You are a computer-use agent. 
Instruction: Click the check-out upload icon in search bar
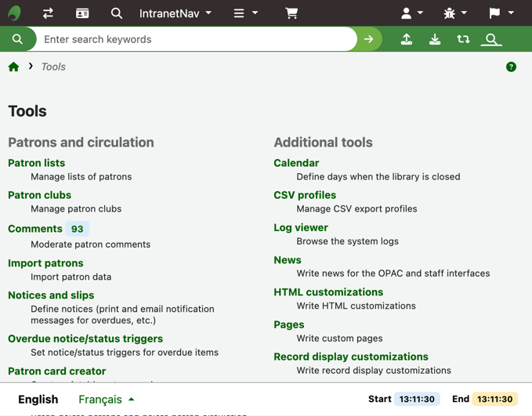(x=407, y=39)
